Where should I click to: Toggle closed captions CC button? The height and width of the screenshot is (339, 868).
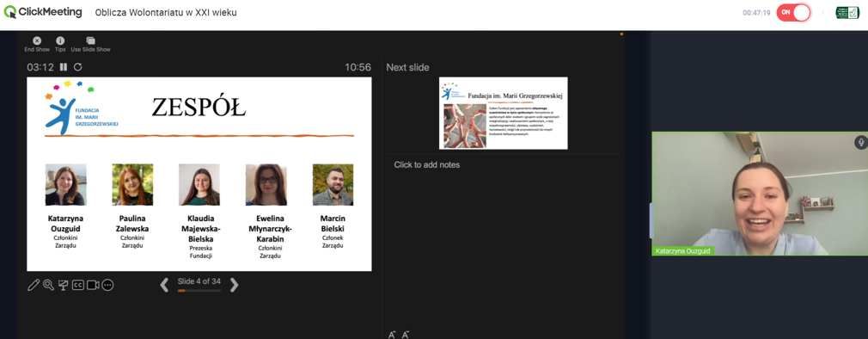click(78, 286)
